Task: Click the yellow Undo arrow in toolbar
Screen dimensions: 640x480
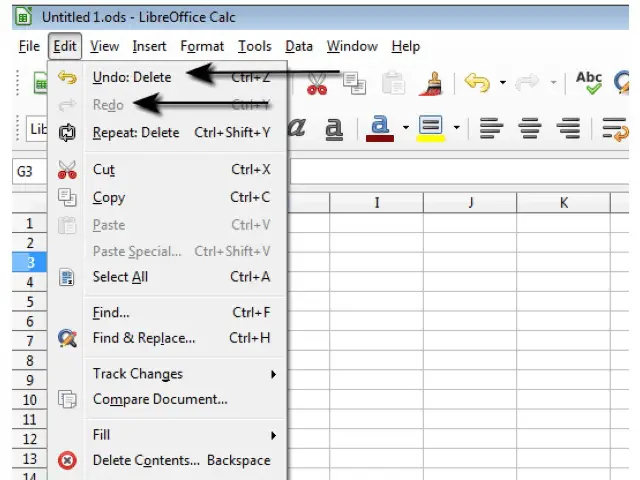Action: pyautogui.click(x=477, y=82)
